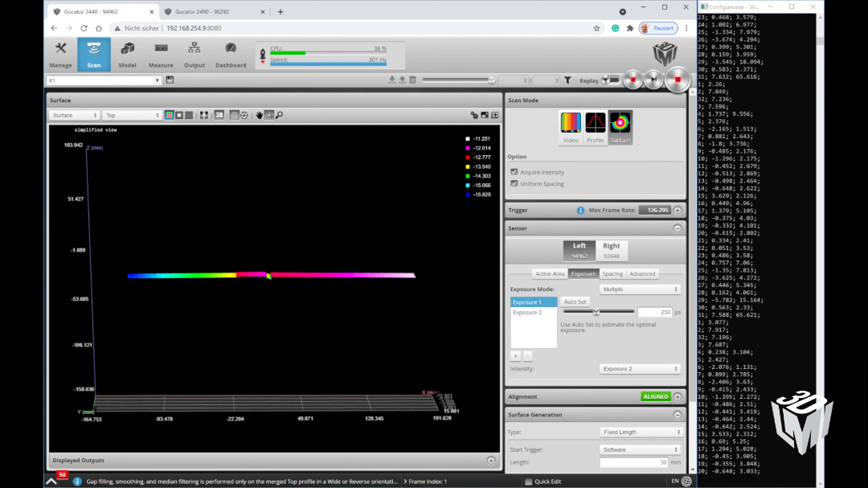Switch to the Spacing tab
Screen dimensions: 868x488
612,273
